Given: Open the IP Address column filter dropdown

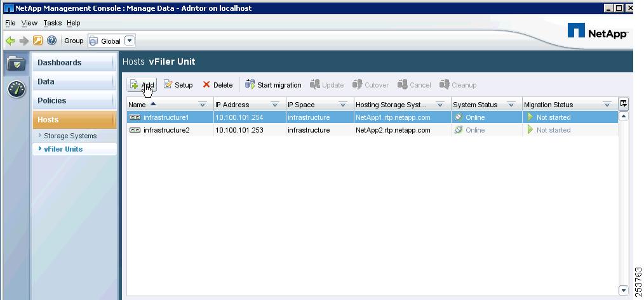Looking at the screenshot, I should tap(275, 104).
